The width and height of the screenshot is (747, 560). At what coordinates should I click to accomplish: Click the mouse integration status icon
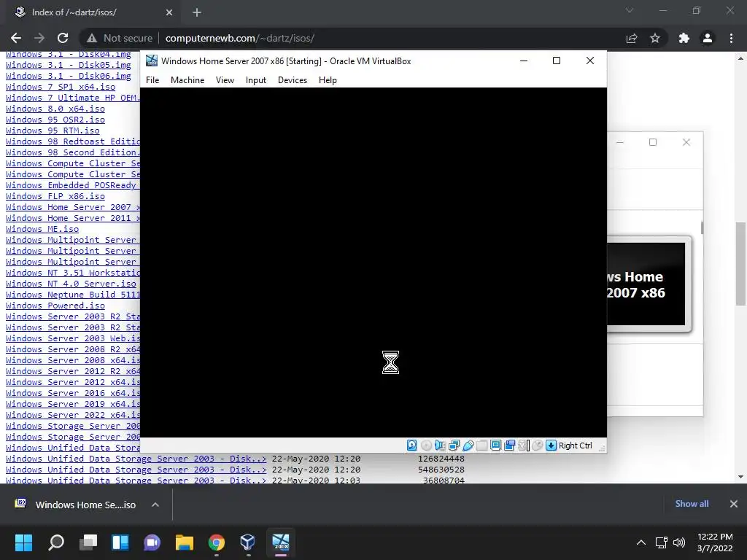pos(538,446)
